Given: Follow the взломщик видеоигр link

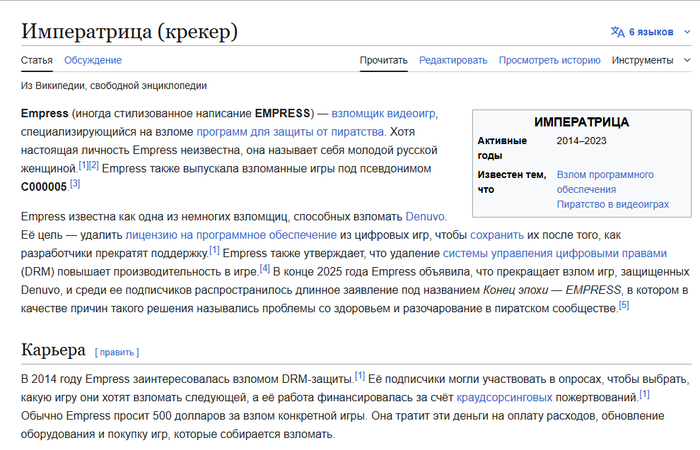Looking at the screenshot, I should tap(384, 113).
